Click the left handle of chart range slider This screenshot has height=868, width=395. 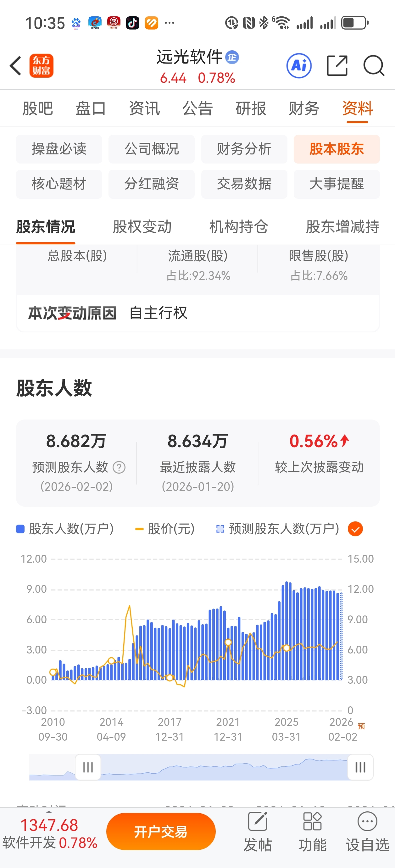[x=88, y=767]
